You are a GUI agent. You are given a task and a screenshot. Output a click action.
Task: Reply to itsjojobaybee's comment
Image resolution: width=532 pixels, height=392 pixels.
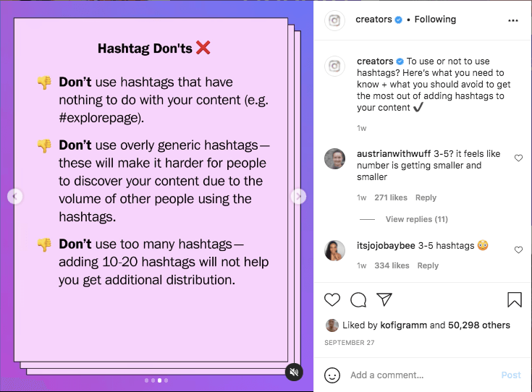point(428,265)
